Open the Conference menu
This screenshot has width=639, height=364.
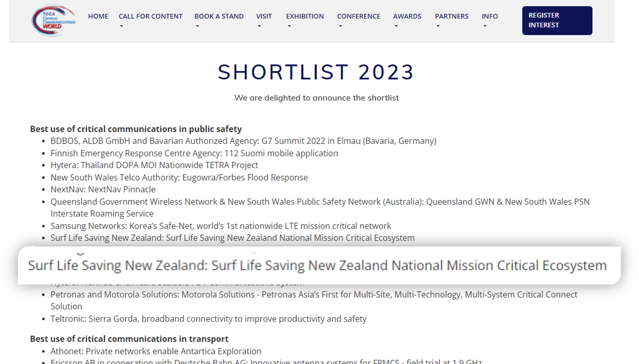358,16
